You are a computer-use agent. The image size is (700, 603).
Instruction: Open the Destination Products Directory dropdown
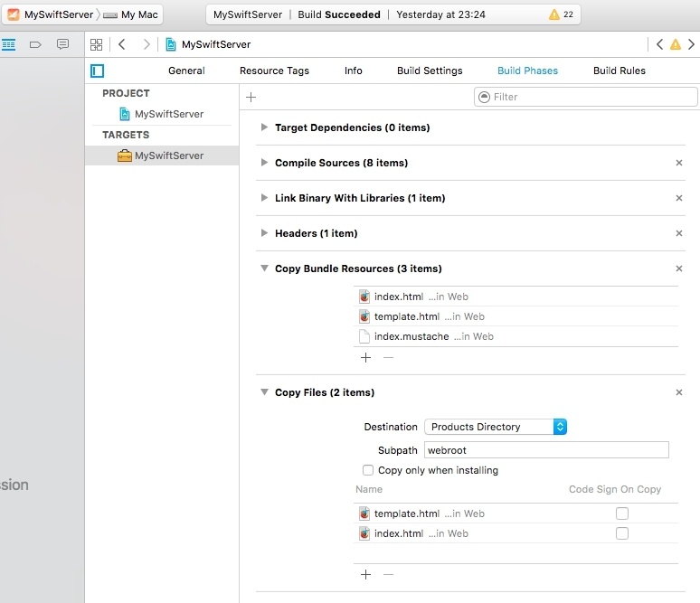point(496,427)
